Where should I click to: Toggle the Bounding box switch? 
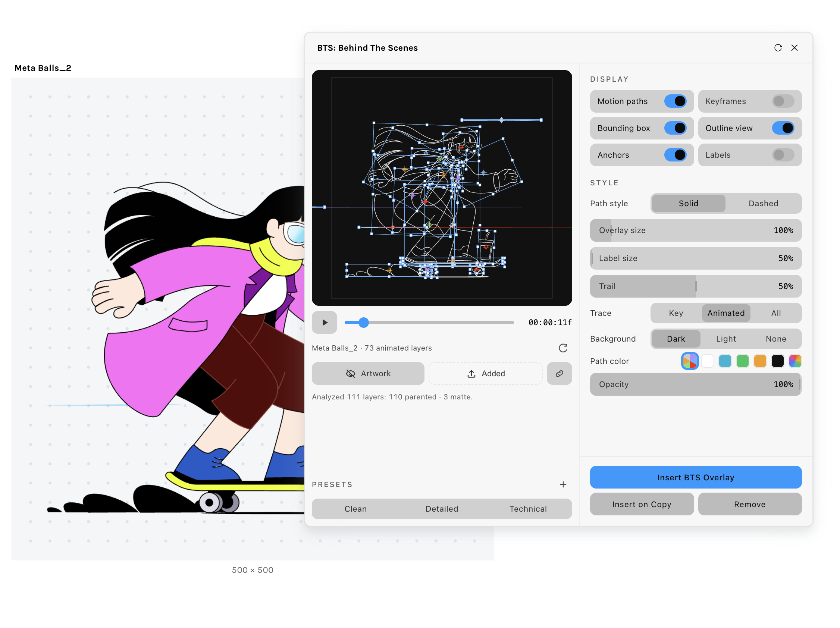(675, 128)
